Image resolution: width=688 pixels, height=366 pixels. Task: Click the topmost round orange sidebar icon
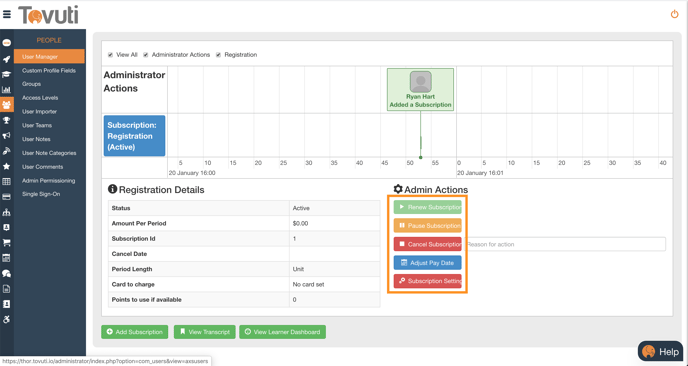[x=7, y=43]
